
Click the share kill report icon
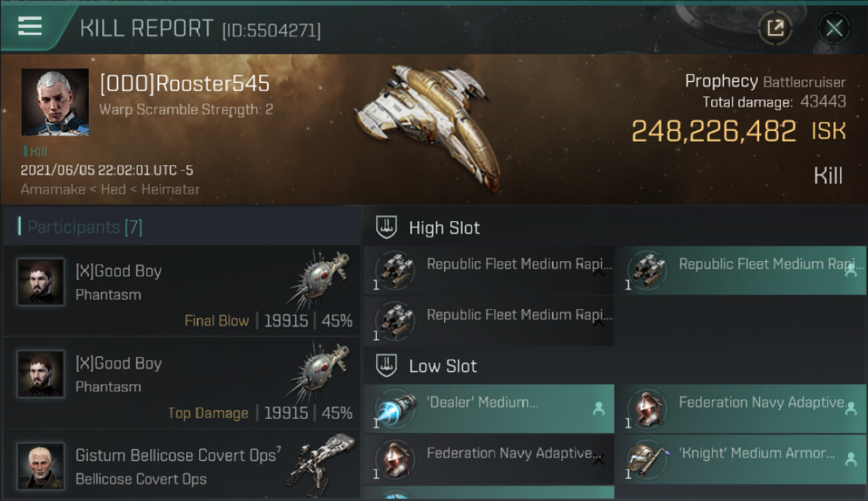pyautogui.click(x=775, y=28)
